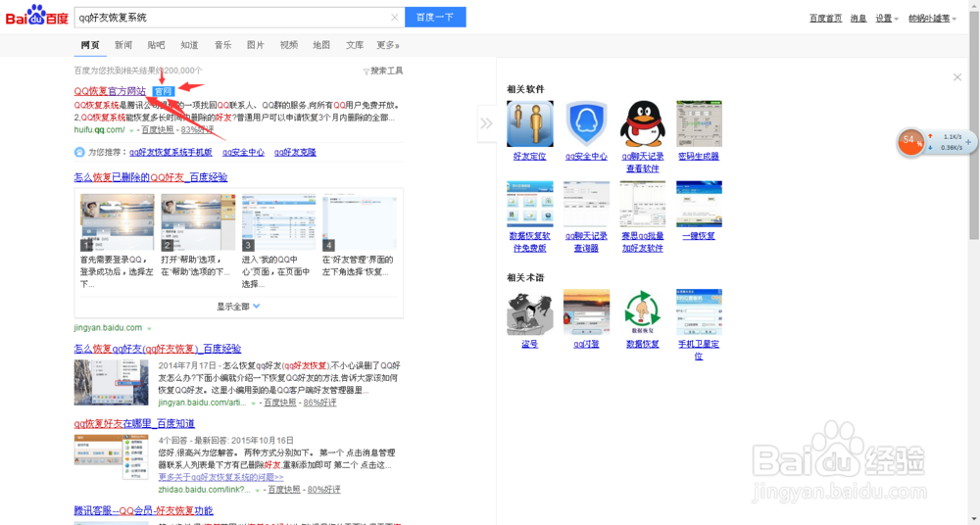This screenshot has height=525, width=980.
Task: Expand 更多» search categories
Action: pyautogui.click(x=387, y=45)
